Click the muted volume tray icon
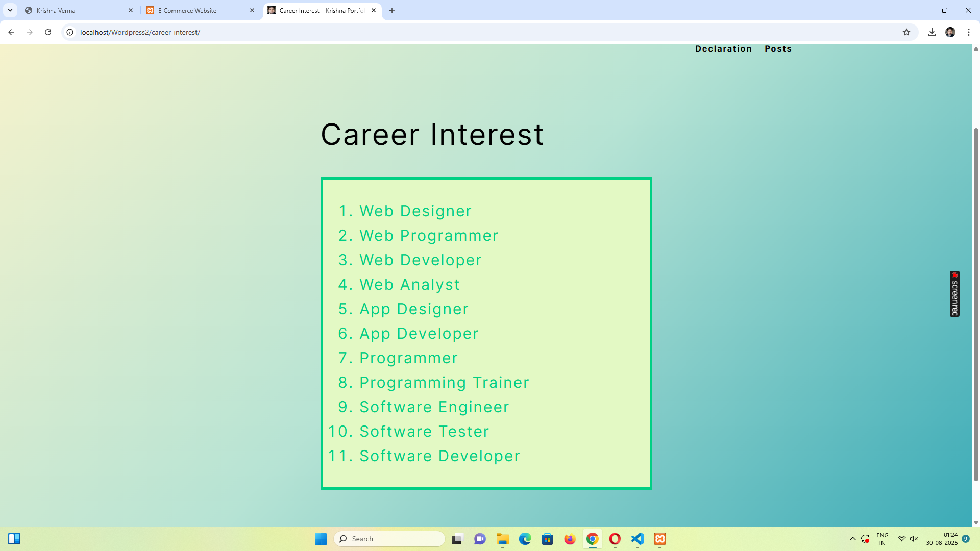980x551 pixels. [914, 539]
